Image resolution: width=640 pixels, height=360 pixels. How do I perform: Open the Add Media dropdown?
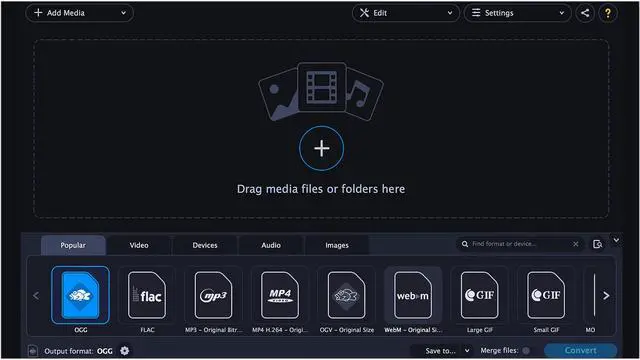pos(79,13)
